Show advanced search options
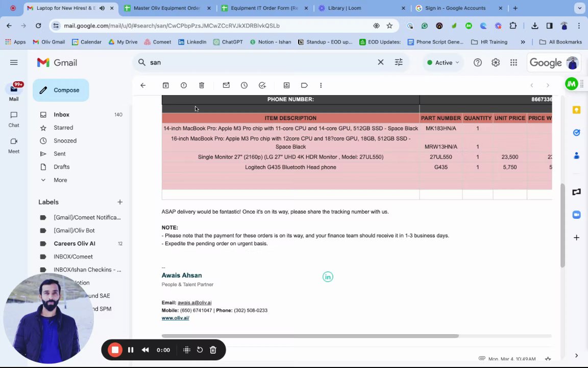The image size is (588, 368). (x=399, y=62)
